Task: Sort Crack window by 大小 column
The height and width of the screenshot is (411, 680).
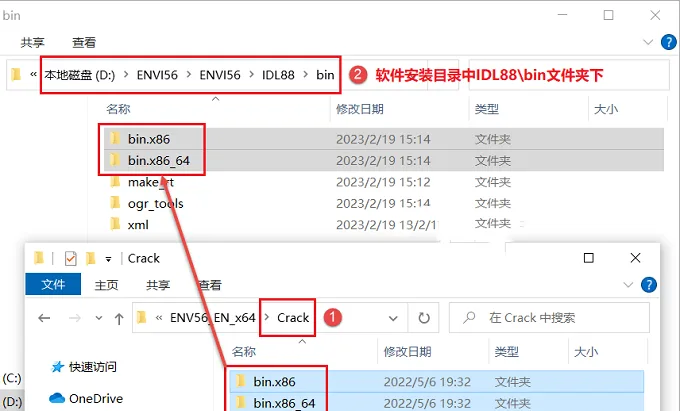Action: point(586,352)
